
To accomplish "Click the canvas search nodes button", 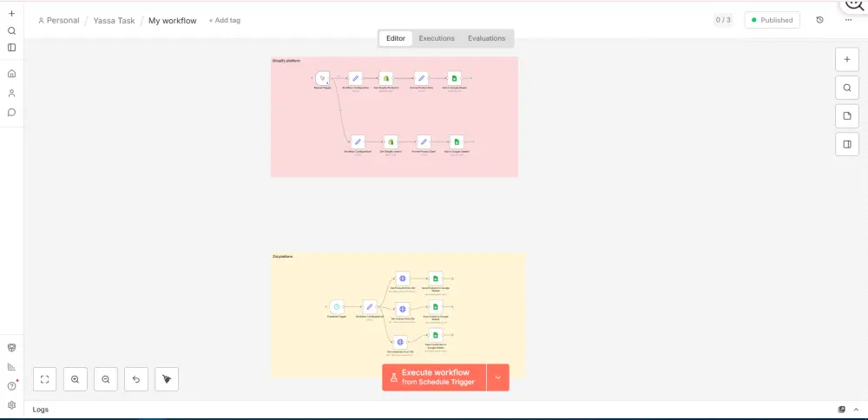I will [847, 88].
